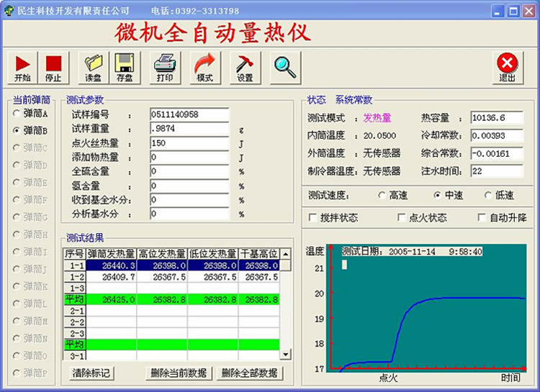Toggle the 点火状态 checkbox
The height and width of the screenshot is (392, 540).
click(x=402, y=217)
